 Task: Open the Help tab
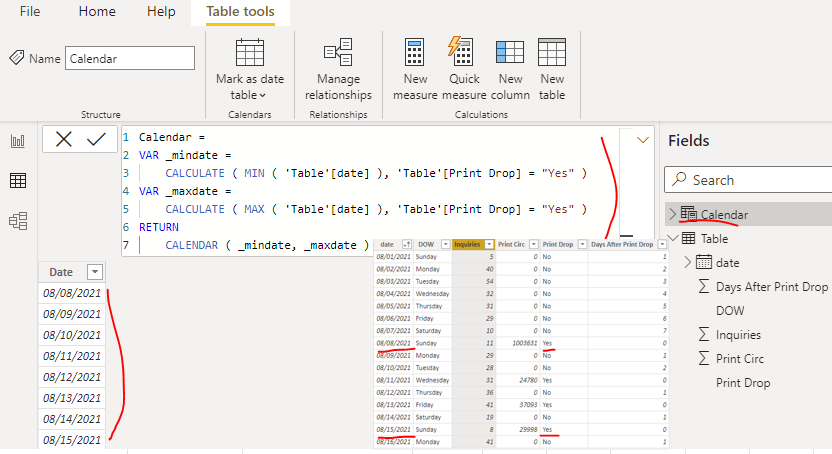point(161,11)
